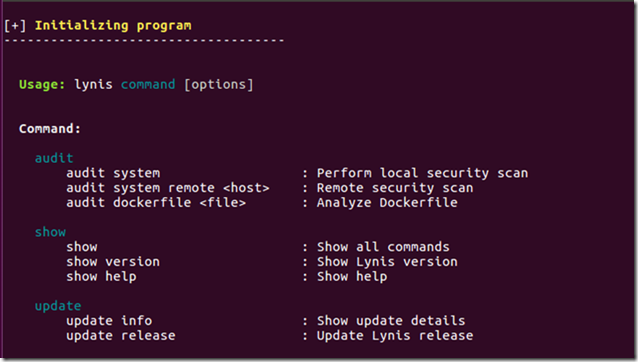The image size is (638, 362).
Task: Click the cyan 'audit' section heading
Action: tap(54, 158)
